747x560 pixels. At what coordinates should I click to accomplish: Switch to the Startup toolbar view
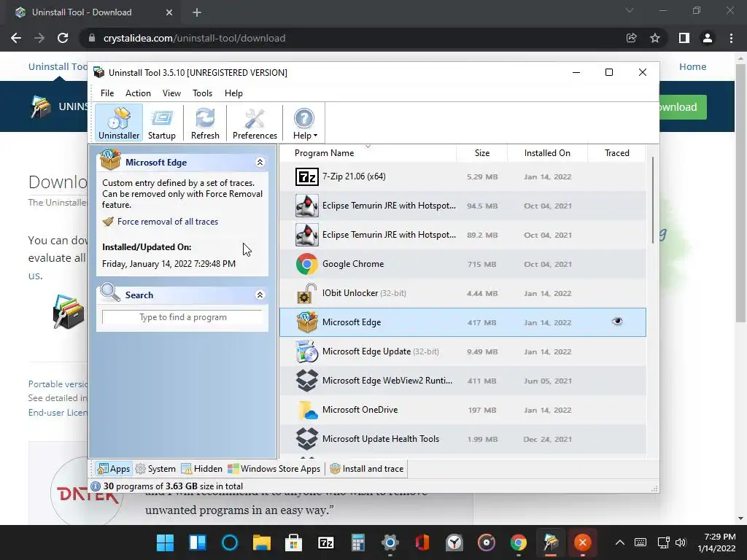coord(161,122)
